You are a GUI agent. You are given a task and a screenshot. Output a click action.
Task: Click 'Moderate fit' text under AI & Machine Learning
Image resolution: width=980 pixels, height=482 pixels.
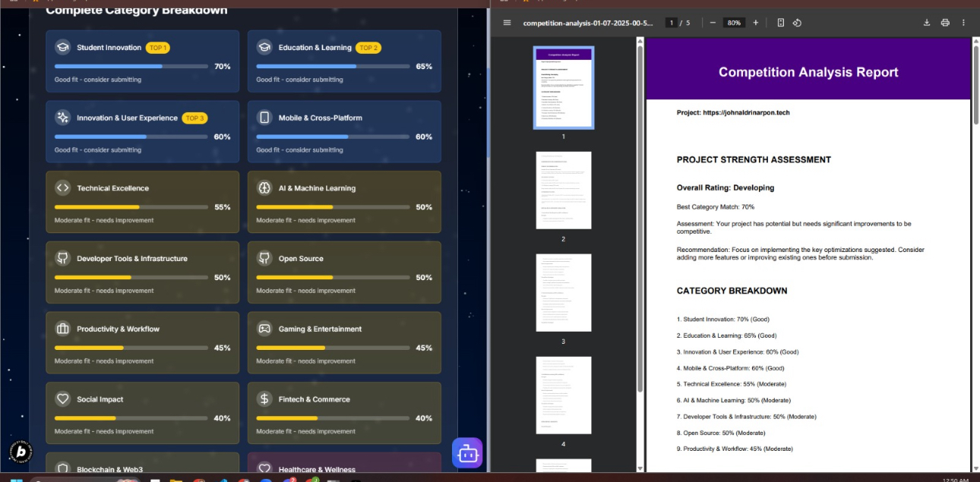(x=305, y=220)
